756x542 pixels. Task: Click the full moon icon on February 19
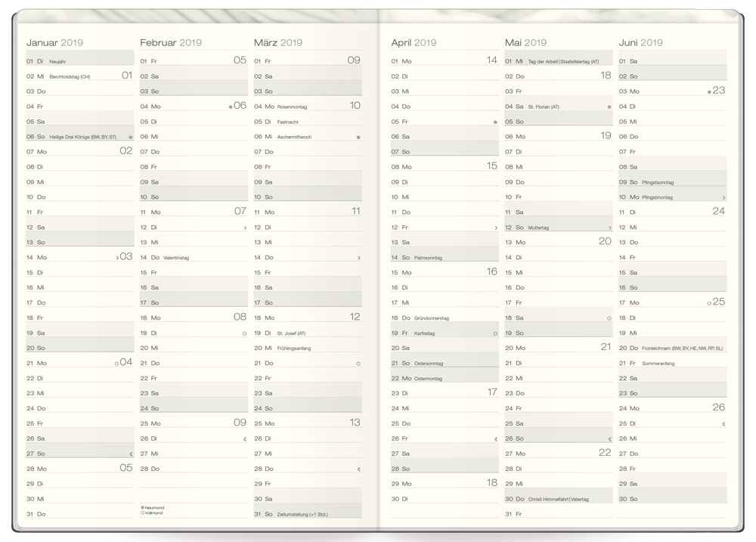tap(244, 333)
